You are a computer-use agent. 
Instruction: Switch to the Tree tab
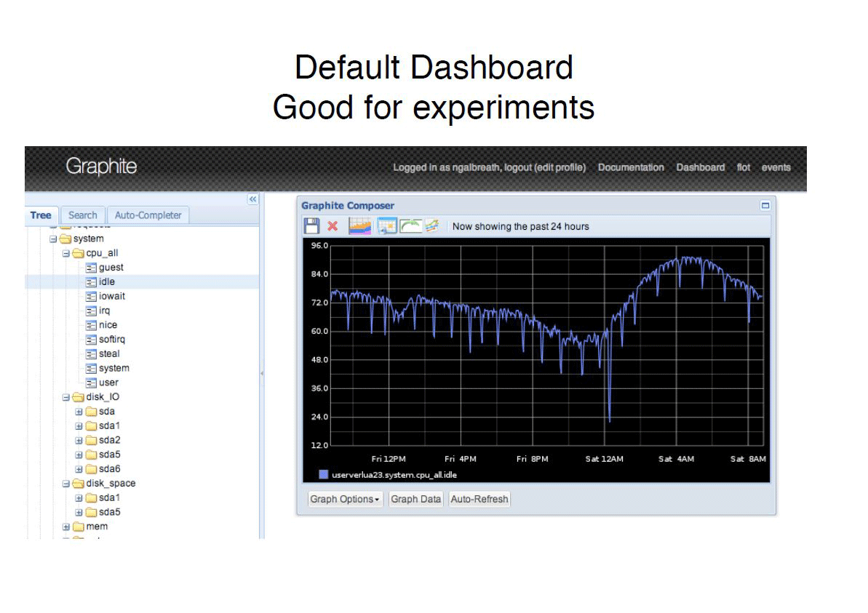click(x=41, y=215)
